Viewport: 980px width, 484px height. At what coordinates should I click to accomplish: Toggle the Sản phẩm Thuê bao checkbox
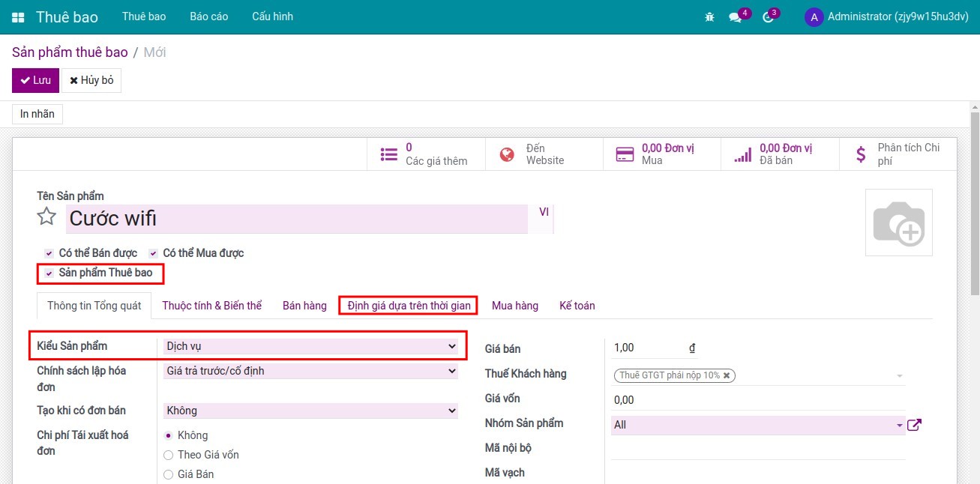49,273
